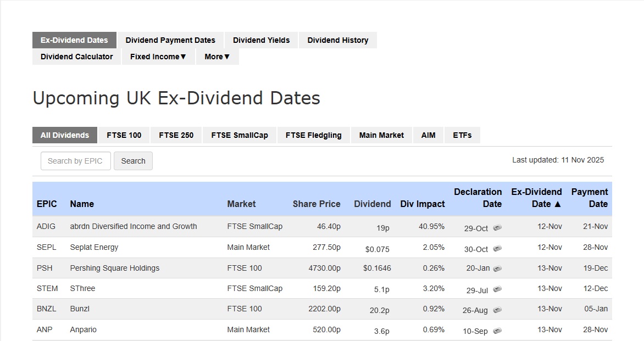Sort table by Ex-Dividend Date column
Image resolution: width=644 pixels, height=341 pixels.
536,198
